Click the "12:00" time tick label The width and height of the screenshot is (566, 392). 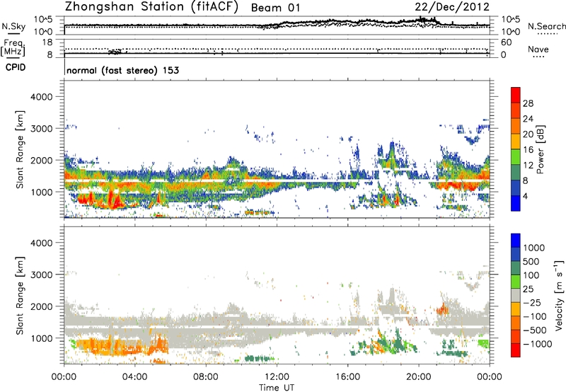coord(277,377)
